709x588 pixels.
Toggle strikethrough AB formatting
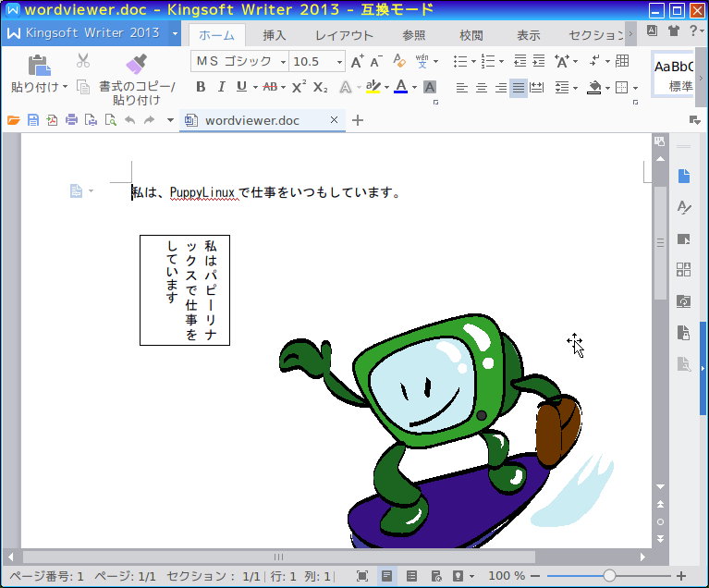(271, 87)
